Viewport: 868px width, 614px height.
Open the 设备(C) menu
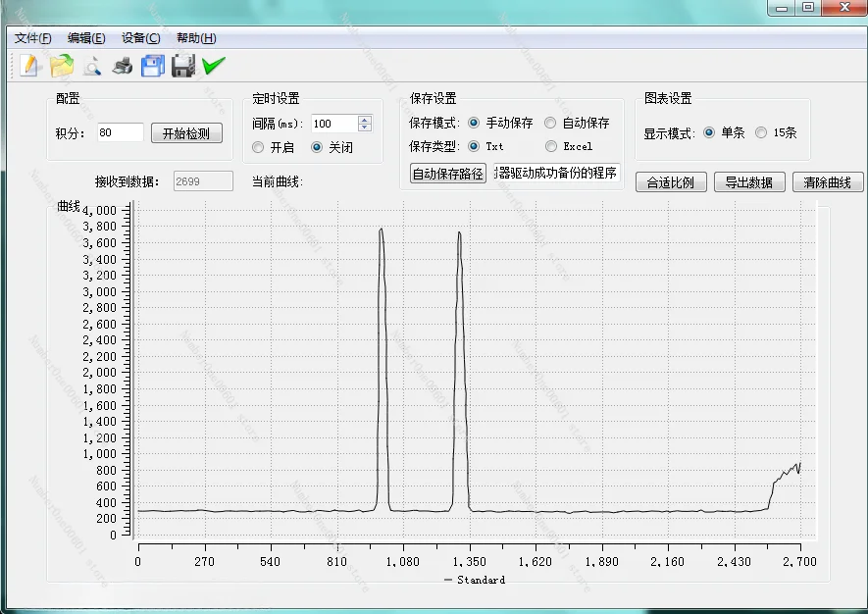tap(140, 38)
